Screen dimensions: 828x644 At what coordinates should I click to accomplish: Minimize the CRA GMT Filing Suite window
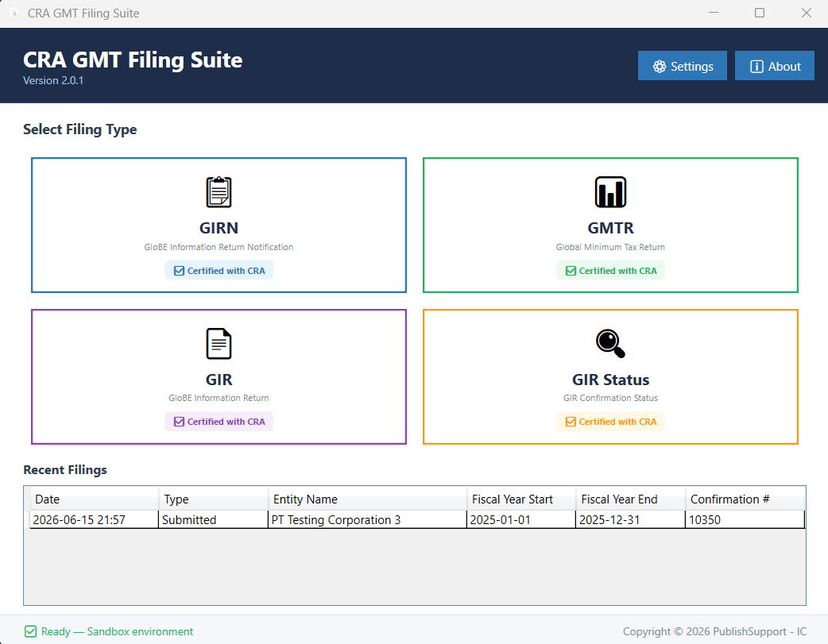(x=714, y=13)
